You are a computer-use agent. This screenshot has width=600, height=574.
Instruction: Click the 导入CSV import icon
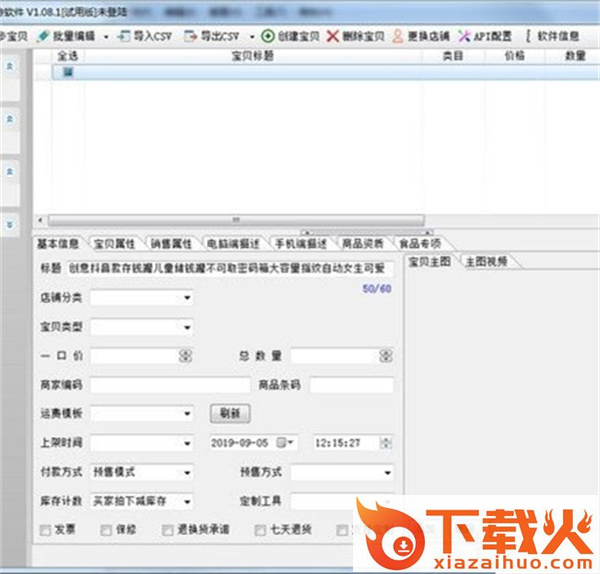[x=125, y=35]
